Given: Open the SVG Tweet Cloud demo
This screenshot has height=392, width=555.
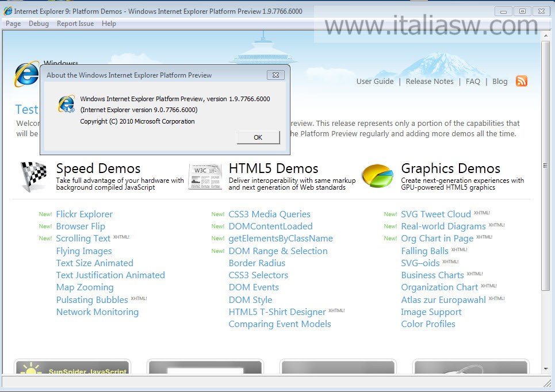Looking at the screenshot, I should click(x=436, y=214).
